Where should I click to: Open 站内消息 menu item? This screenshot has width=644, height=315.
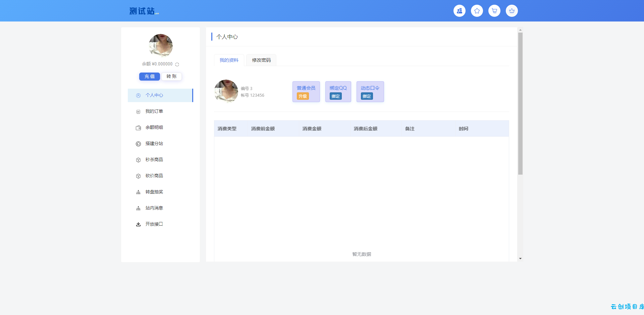pyautogui.click(x=160, y=208)
